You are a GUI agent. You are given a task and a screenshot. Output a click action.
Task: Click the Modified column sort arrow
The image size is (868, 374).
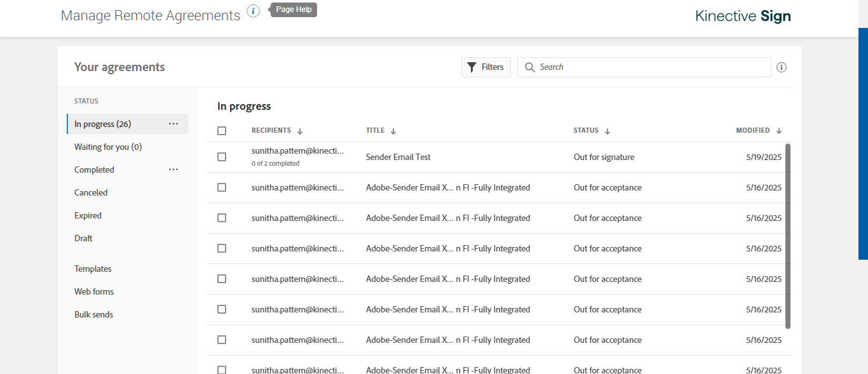click(779, 131)
